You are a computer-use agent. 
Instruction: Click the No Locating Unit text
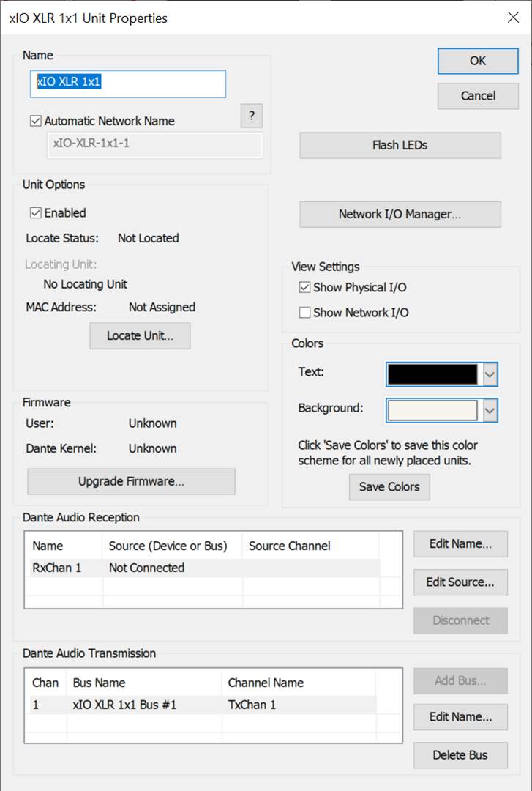click(85, 284)
